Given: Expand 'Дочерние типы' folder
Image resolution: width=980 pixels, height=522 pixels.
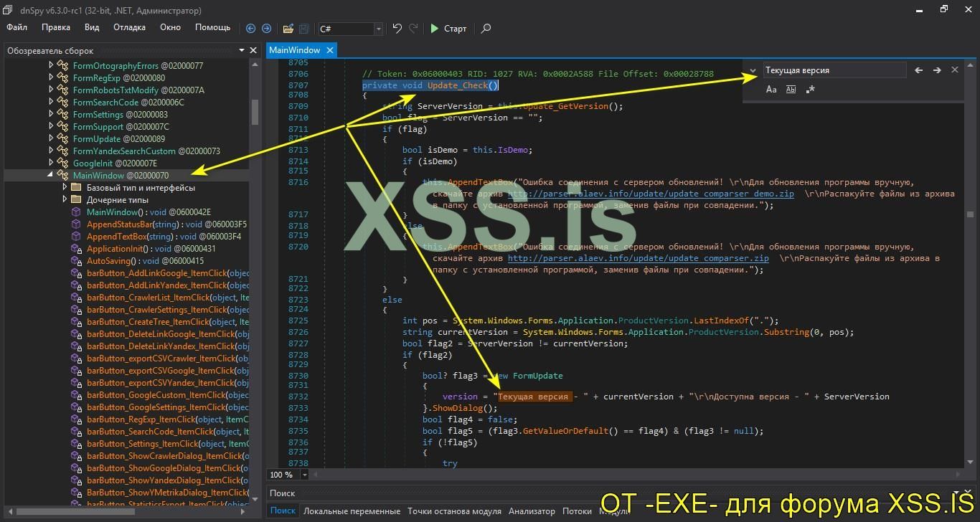Looking at the screenshot, I should [x=65, y=199].
